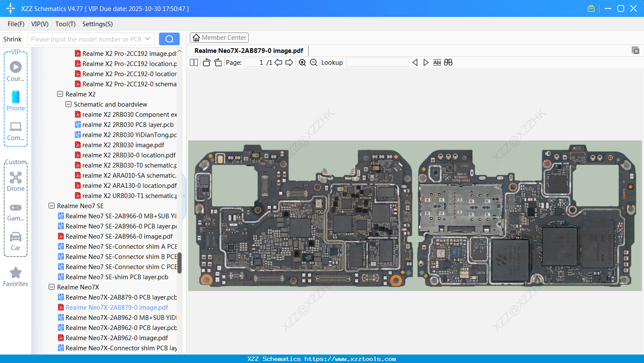
Task: Click the Shrink button
Action: (x=12, y=38)
